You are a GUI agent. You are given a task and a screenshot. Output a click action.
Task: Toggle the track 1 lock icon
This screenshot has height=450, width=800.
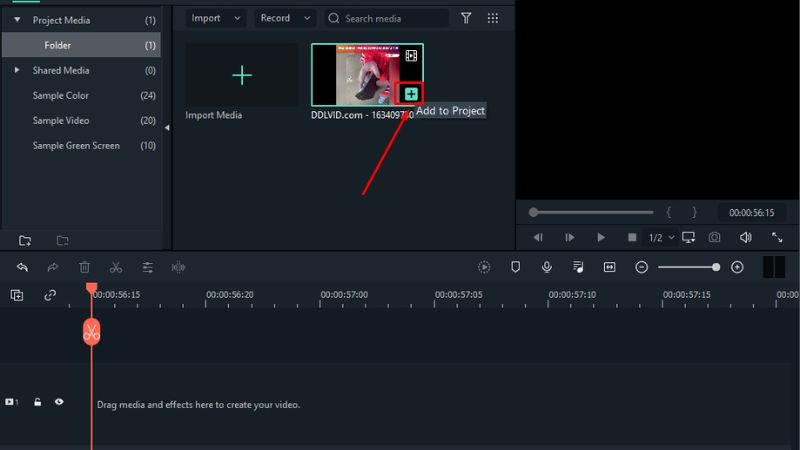tap(37, 402)
